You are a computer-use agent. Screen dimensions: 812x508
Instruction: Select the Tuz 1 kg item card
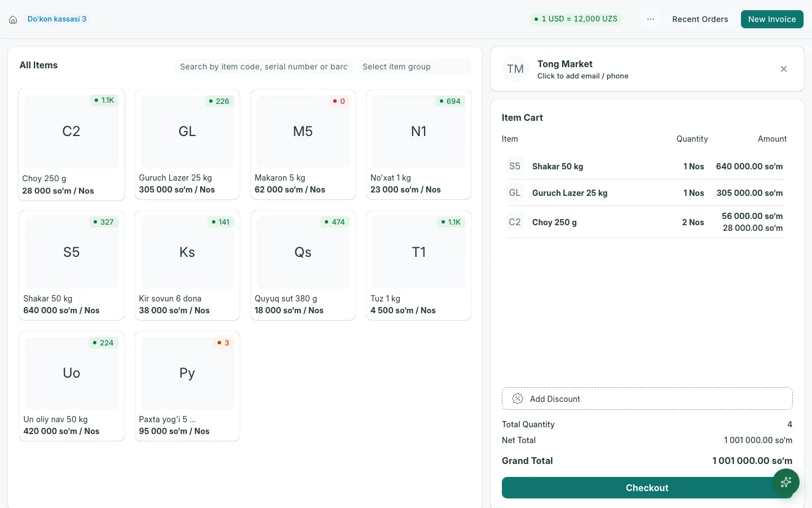418,265
